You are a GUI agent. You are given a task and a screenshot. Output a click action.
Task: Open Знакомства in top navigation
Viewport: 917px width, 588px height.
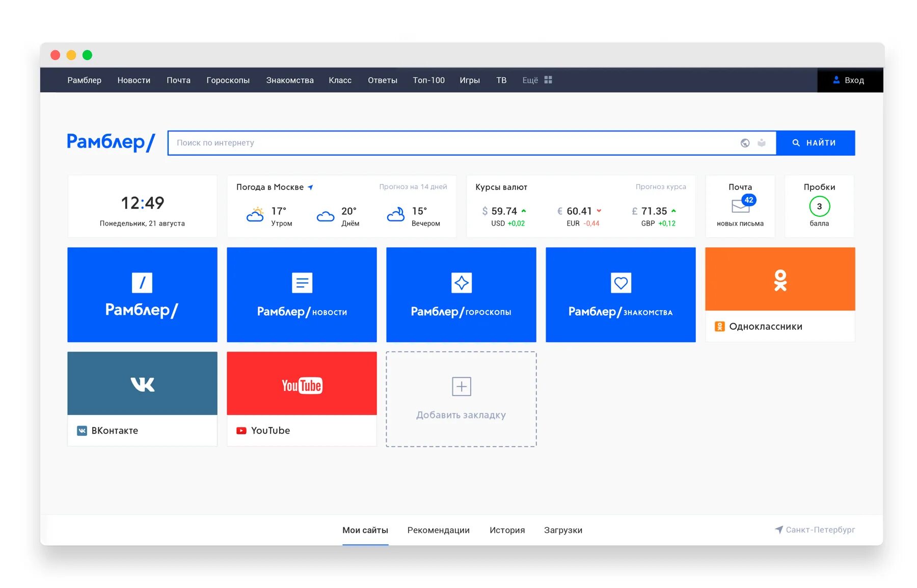click(290, 80)
